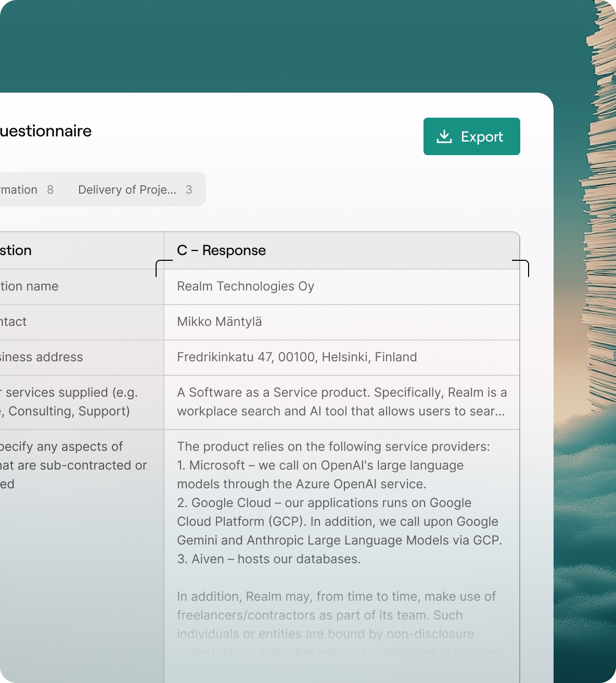Open the 'A Software as a Service product' response
This screenshot has width=616, height=683.
[x=342, y=402]
